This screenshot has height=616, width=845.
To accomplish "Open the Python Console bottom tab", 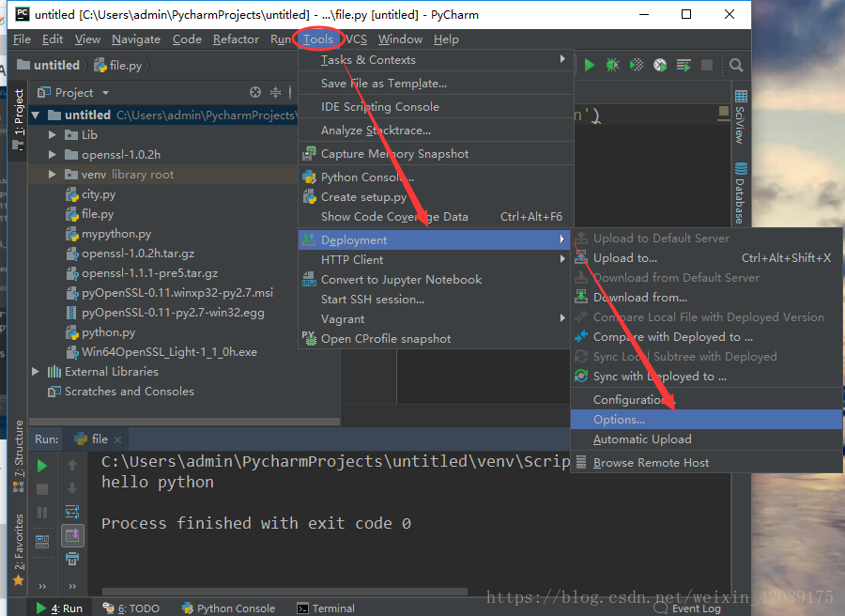I will [228, 608].
